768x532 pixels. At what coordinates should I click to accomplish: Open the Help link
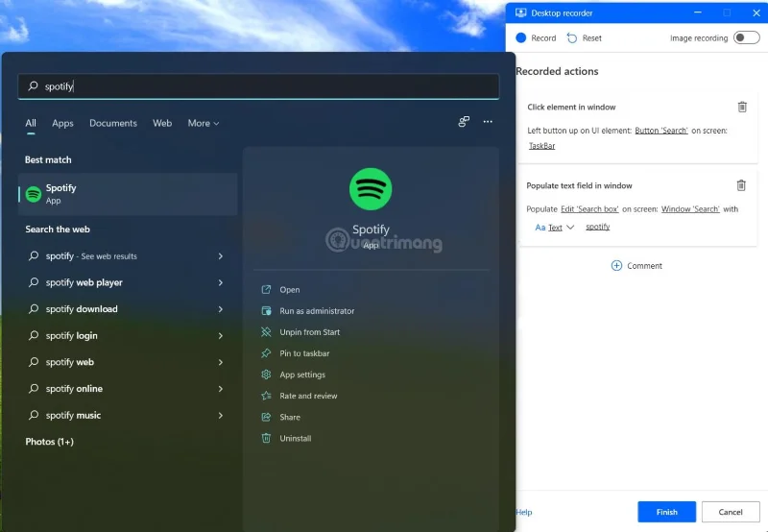tap(523, 512)
